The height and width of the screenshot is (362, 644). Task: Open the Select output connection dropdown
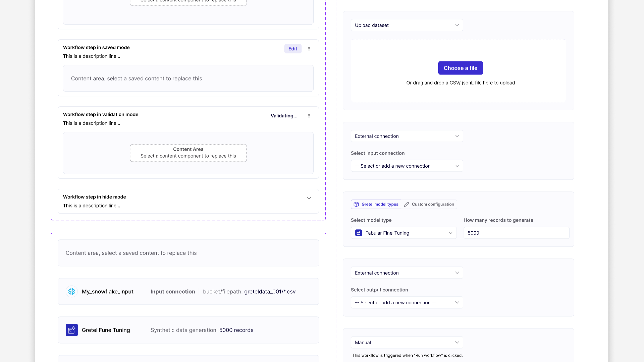[407, 303]
